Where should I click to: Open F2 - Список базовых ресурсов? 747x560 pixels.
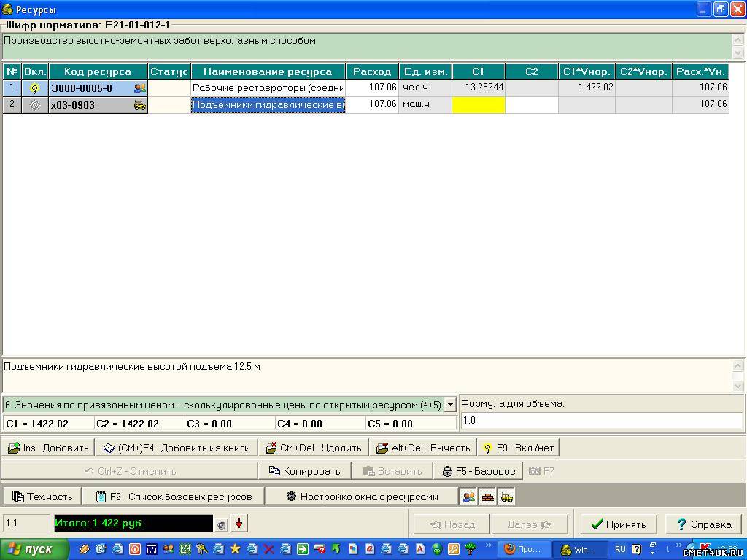click(174, 497)
